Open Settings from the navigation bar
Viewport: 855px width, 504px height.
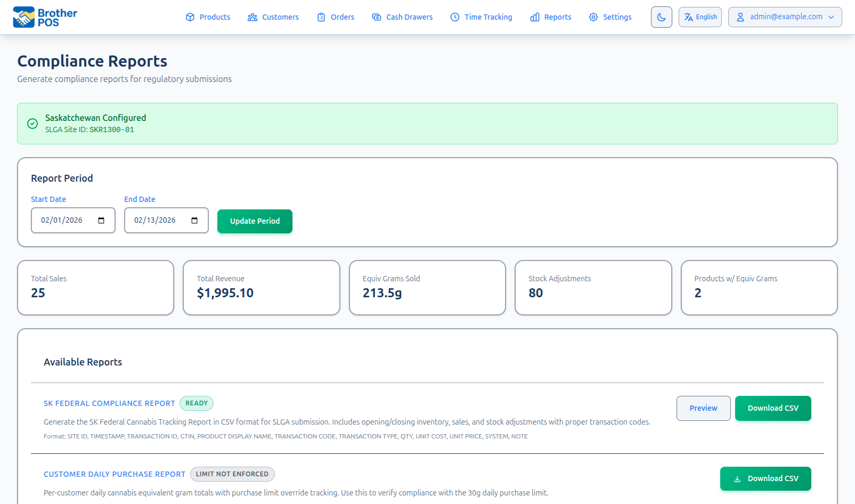pyautogui.click(x=610, y=17)
